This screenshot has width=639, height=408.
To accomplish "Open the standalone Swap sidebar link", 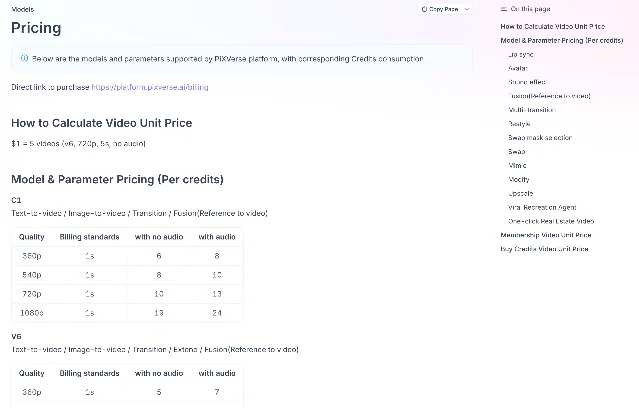I will point(517,151).
